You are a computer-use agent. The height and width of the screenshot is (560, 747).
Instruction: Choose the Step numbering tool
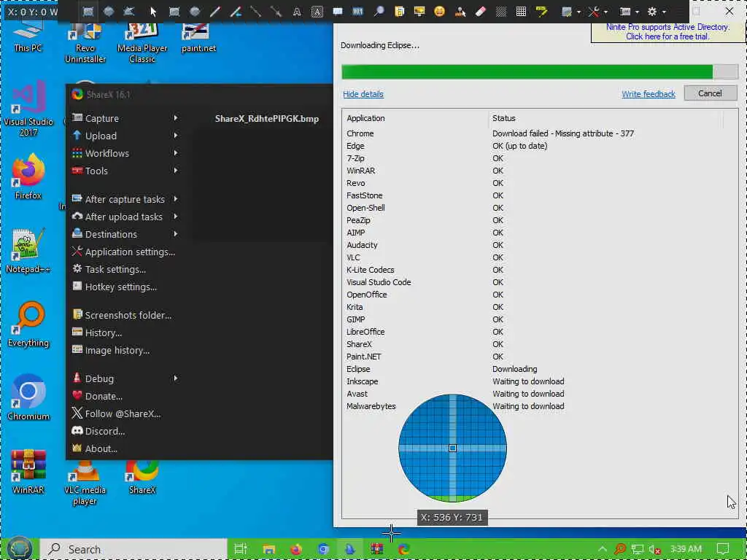(x=357, y=12)
